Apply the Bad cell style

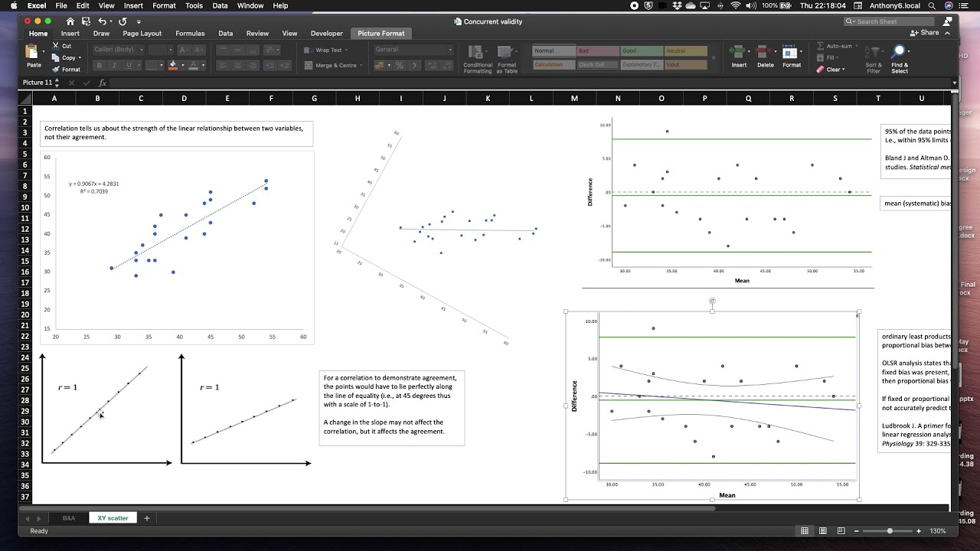(598, 51)
